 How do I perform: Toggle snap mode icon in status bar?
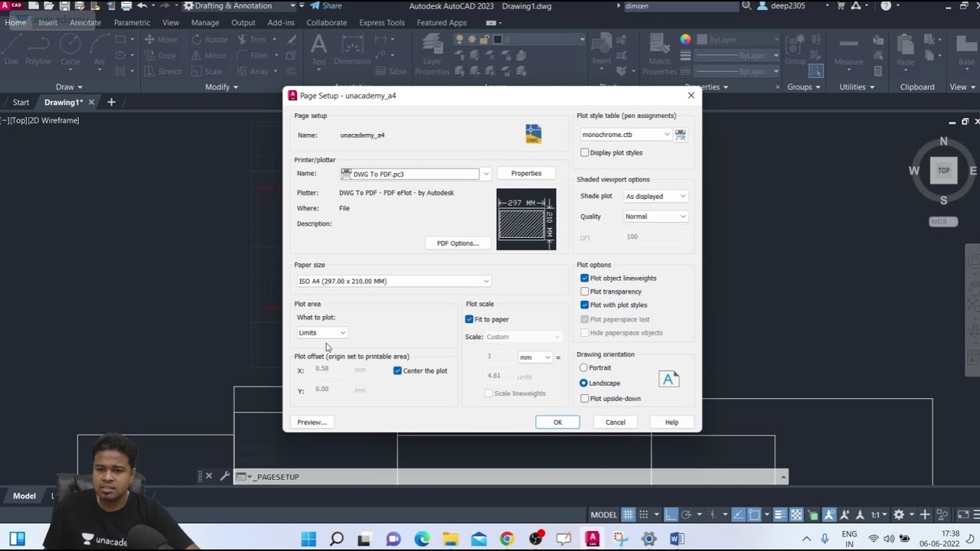tap(644, 515)
